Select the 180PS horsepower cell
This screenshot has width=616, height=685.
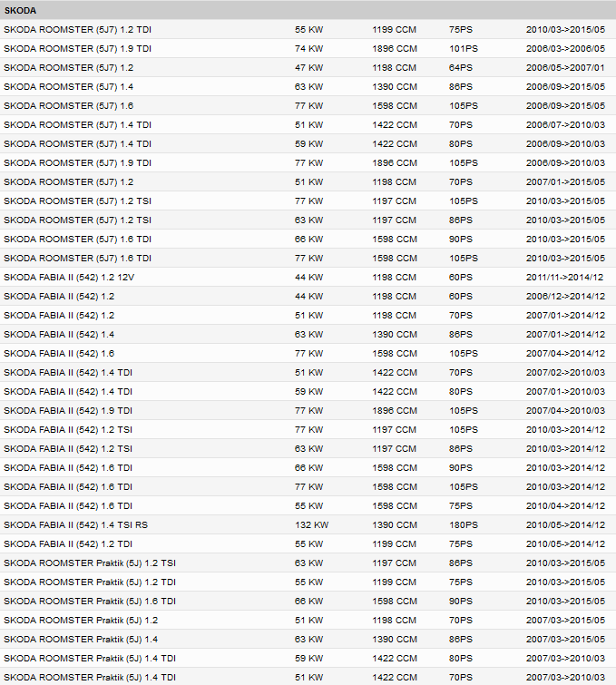click(x=464, y=525)
